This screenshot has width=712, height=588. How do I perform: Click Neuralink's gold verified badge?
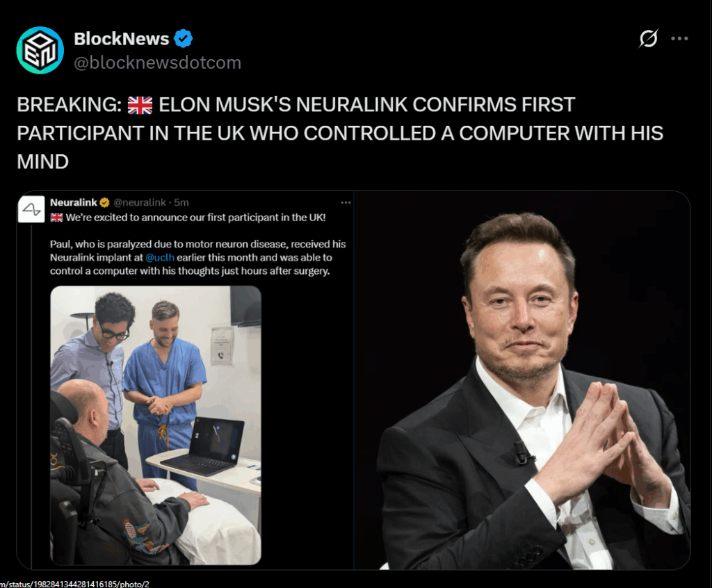(105, 202)
